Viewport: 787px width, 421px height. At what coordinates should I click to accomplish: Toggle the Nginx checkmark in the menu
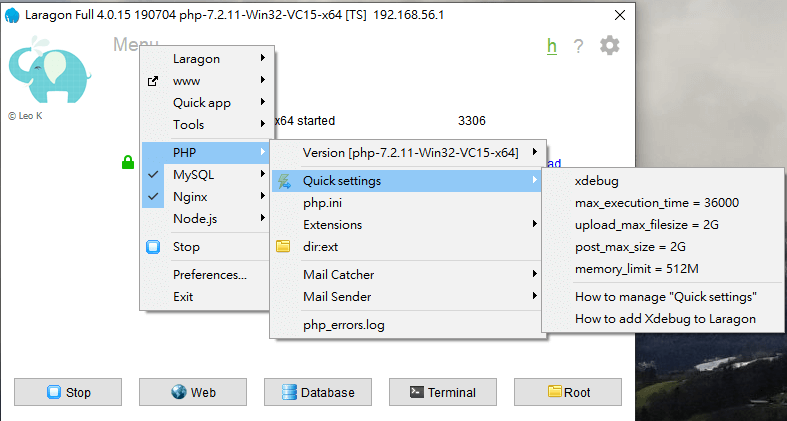(154, 197)
